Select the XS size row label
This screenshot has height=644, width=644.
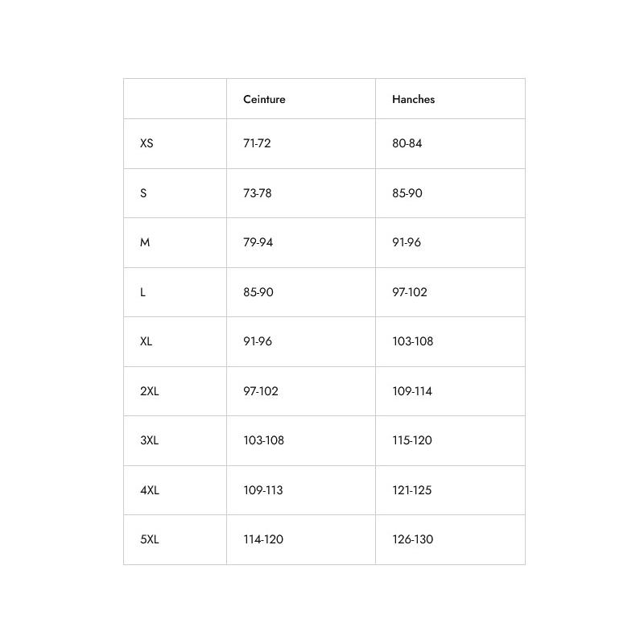pyautogui.click(x=147, y=143)
